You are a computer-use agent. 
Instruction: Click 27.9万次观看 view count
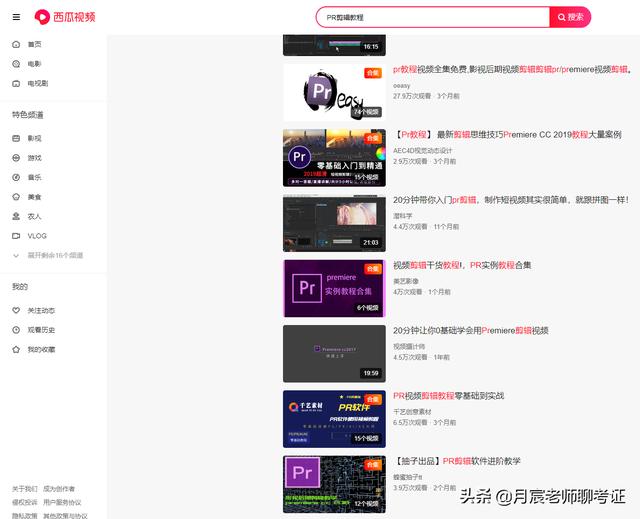[412, 96]
